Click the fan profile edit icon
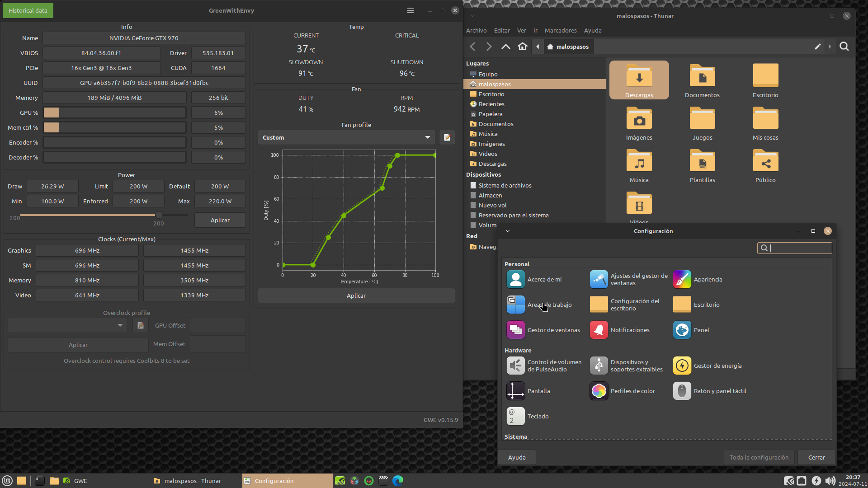This screenshot has height=488, width=868. 447,137
